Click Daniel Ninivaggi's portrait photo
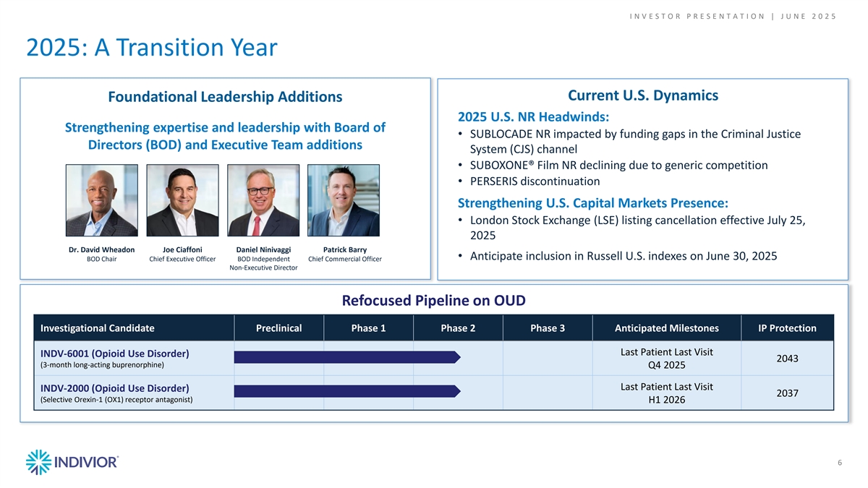Screen dimensions: 868x488 point(263,200)
